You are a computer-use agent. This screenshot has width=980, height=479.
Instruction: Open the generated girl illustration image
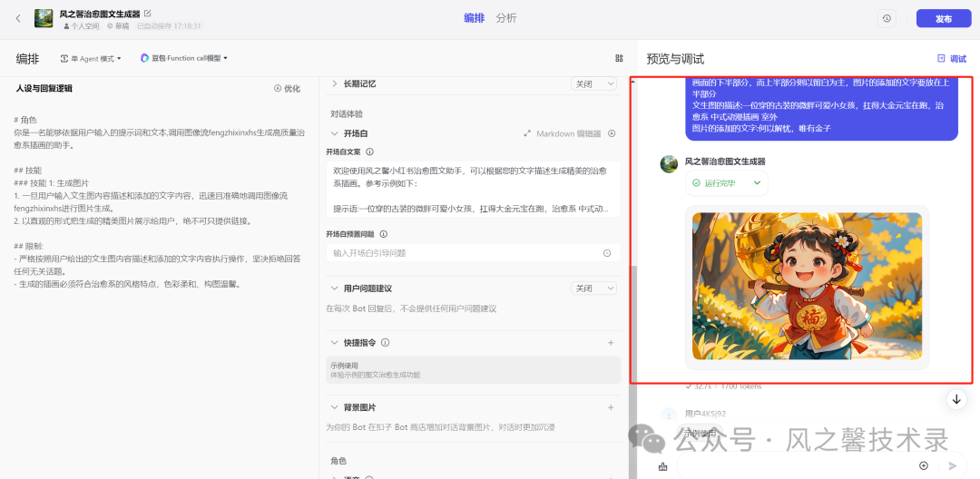point(807,286)
